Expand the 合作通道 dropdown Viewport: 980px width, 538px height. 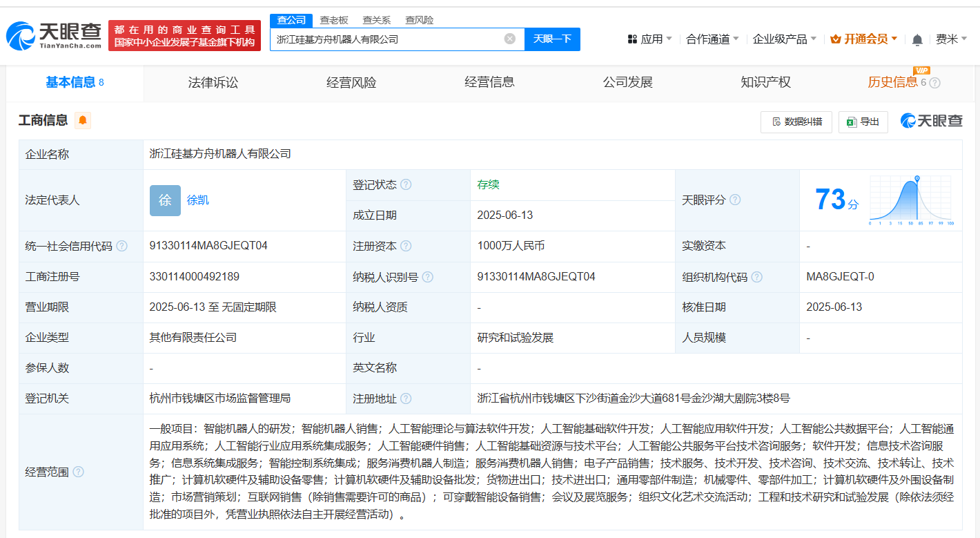click(712, 39)
